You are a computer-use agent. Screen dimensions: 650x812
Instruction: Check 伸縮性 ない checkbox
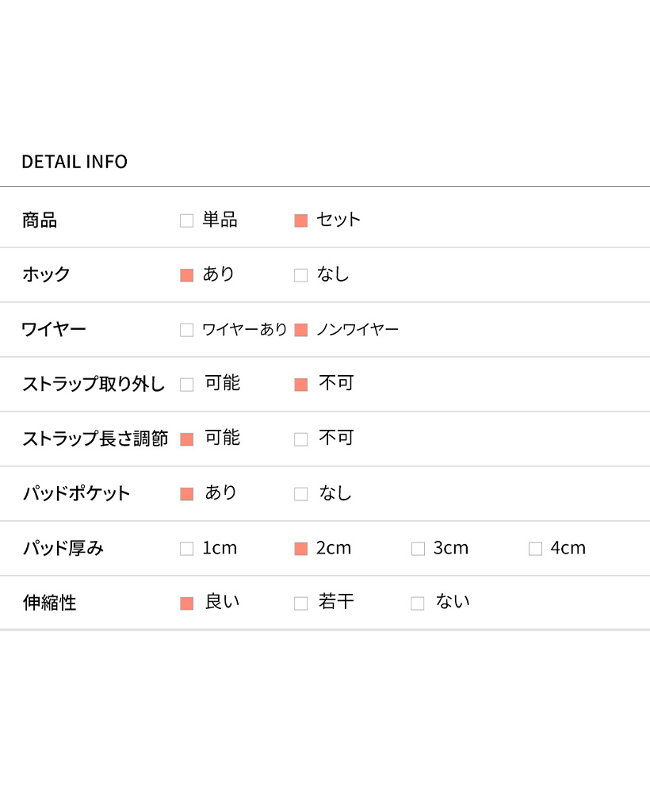point(418,603)
